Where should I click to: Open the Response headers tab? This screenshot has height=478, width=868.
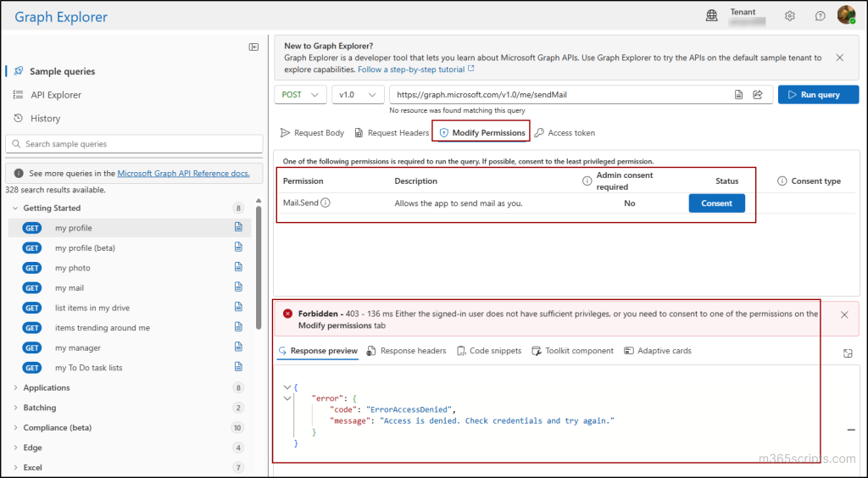coord(406,351)
